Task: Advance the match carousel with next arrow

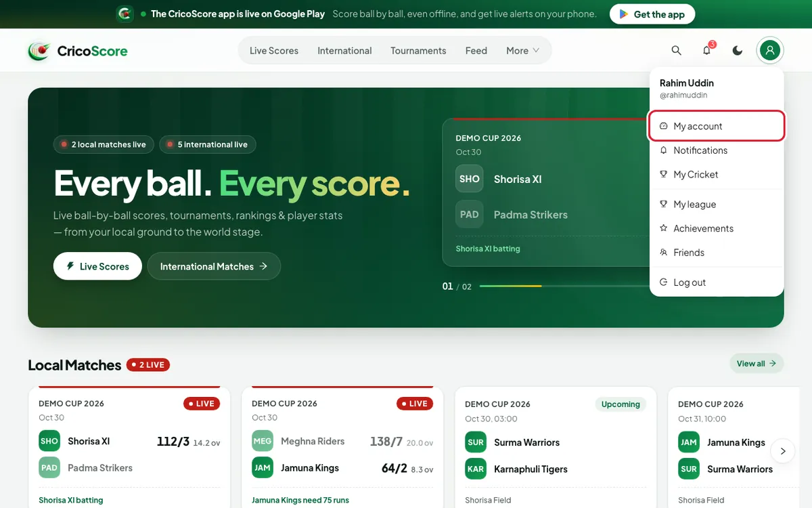Action: [x=783, y=451]
